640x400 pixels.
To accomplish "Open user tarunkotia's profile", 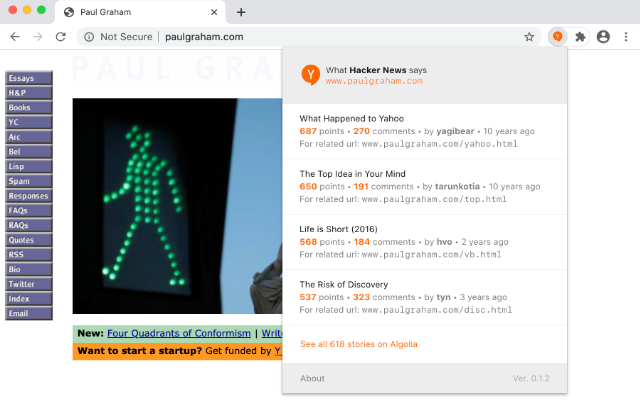I will (x=457, y=187).
